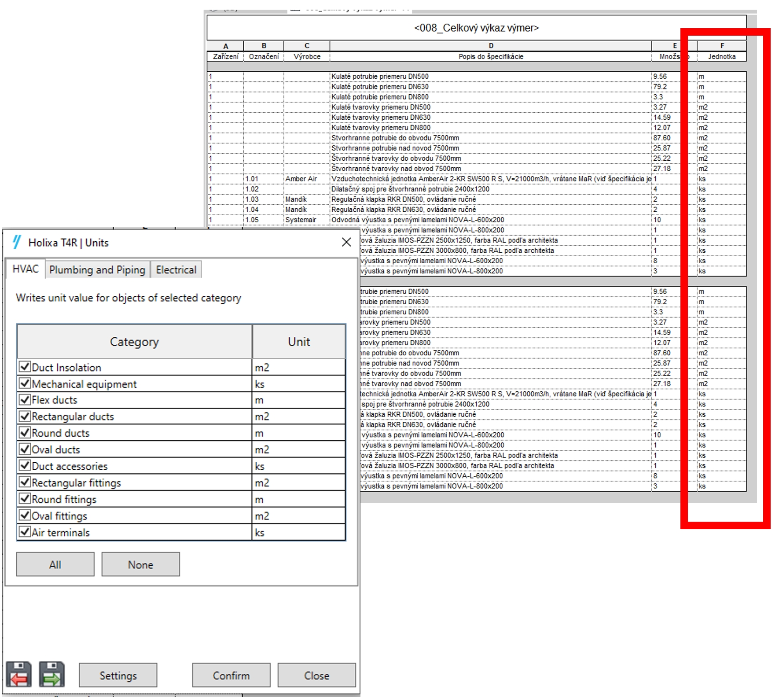Uncheck the Duct Insolation checkbox
Image resolution: width=779 pixels, height=700 pixels.
tap(25, 367)
